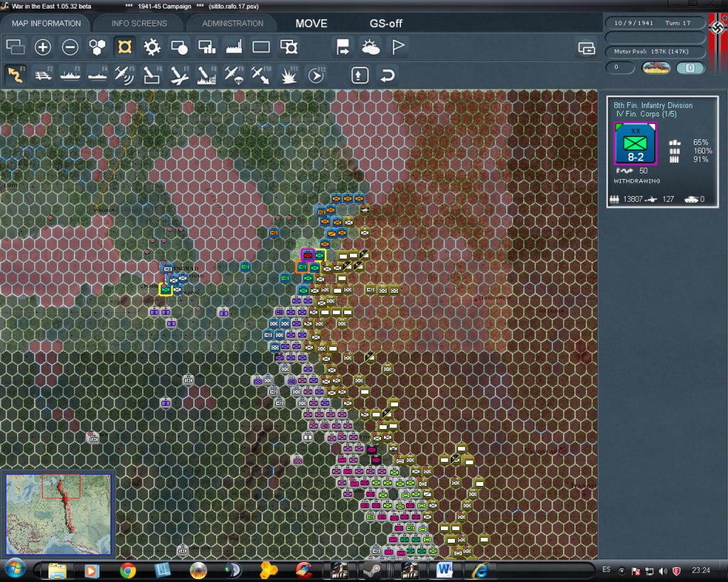This screenshot has width=728, height=582.
Task: Click the WITHDRAWING status text
Action: [636, 181]
